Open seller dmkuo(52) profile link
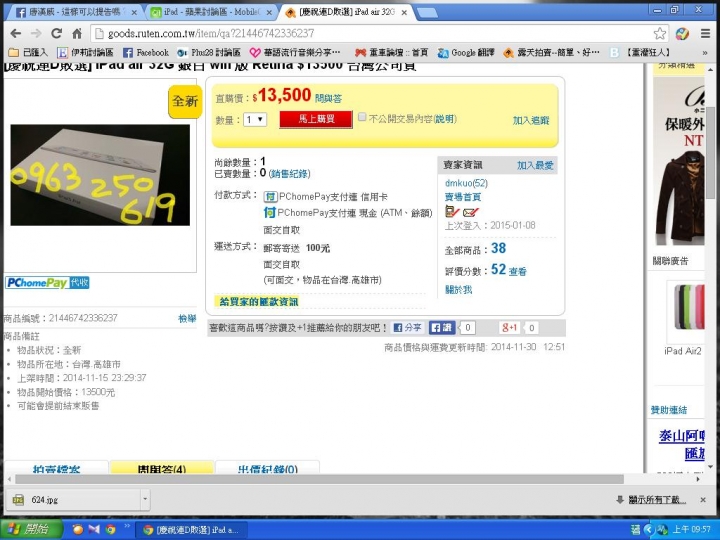Screen dimensions: 720x540 467,183
